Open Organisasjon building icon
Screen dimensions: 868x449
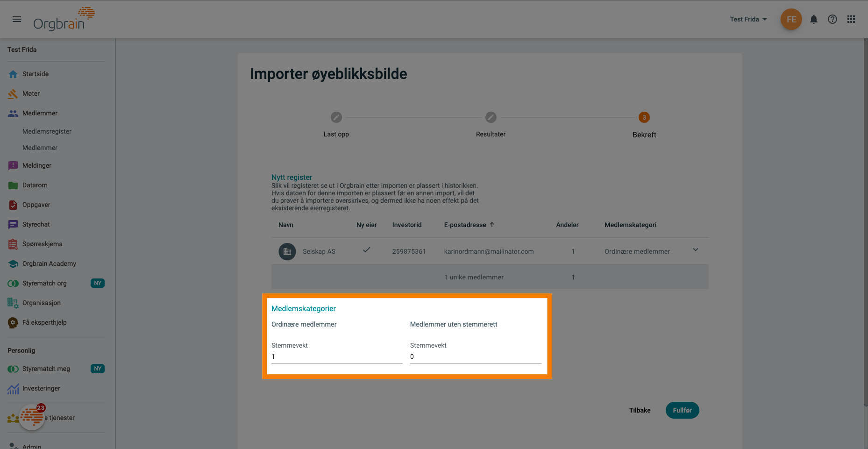[13, 303]
